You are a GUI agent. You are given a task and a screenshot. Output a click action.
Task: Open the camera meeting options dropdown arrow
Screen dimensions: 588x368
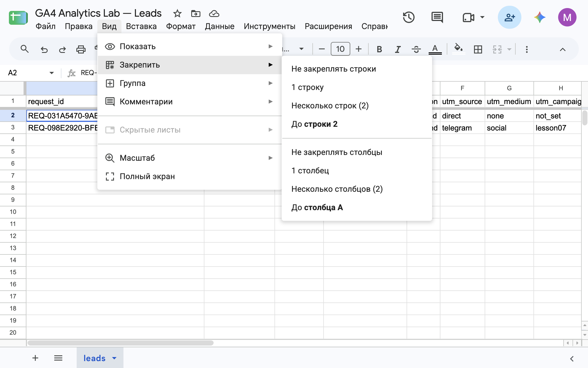click(x=482, y=17)
